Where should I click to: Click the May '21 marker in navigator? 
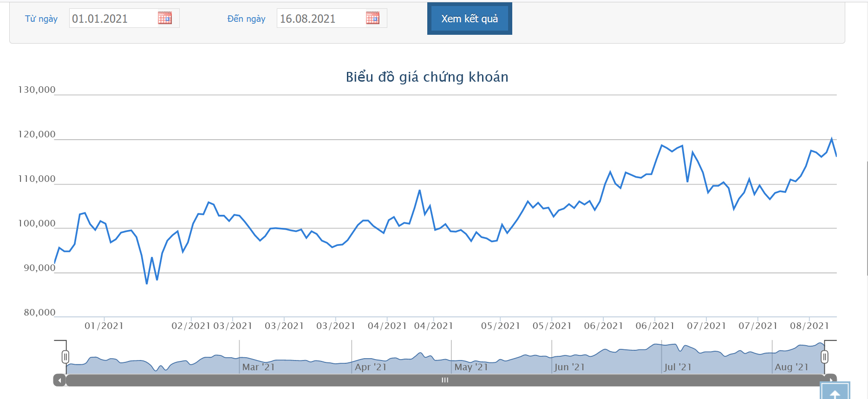click(x=471, y=367)
